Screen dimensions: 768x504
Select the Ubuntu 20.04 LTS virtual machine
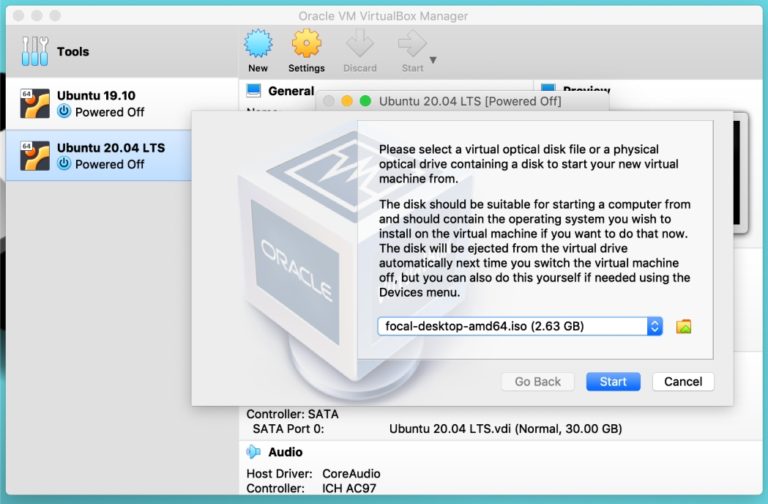pos(98,156)
